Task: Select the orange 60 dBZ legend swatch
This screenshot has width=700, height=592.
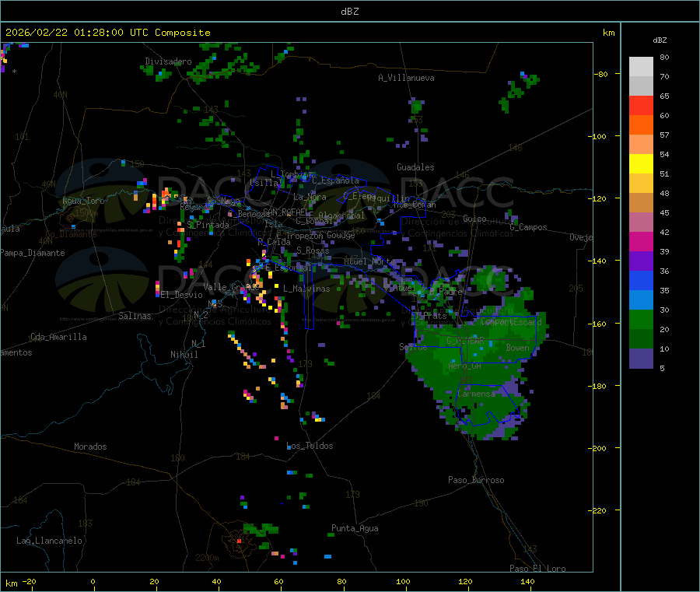Action: (x=641, y=125)
